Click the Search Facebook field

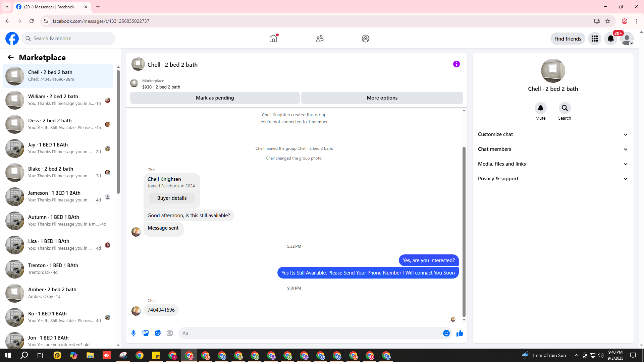(69, 39)
